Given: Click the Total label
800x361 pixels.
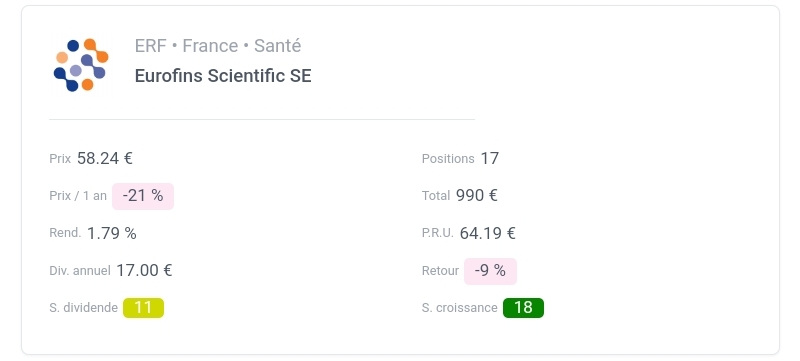Looking at the screenshot, I should point(436,196).
